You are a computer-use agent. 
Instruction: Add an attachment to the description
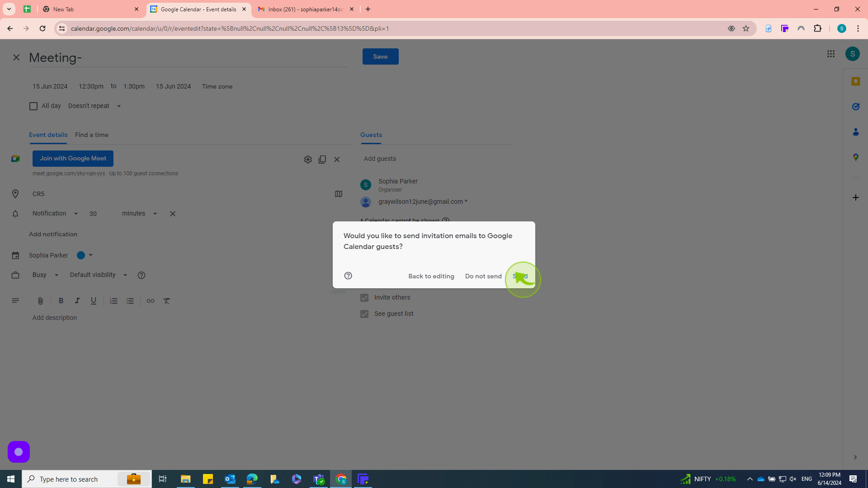click(x=40, y=301)
